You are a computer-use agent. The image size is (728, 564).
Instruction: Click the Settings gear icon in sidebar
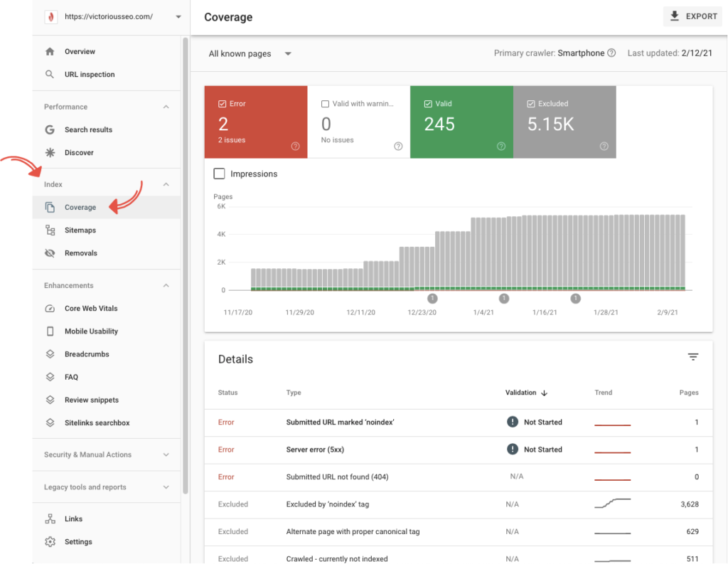50,542
